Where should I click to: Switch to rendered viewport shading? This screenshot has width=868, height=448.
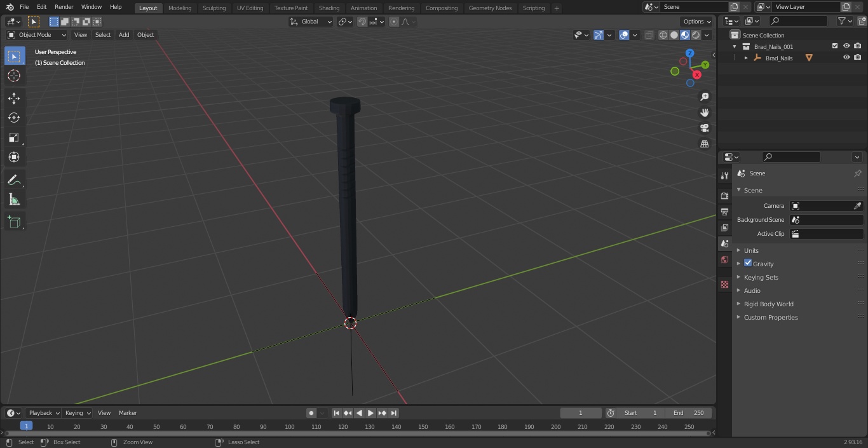[x=696, y=35]
